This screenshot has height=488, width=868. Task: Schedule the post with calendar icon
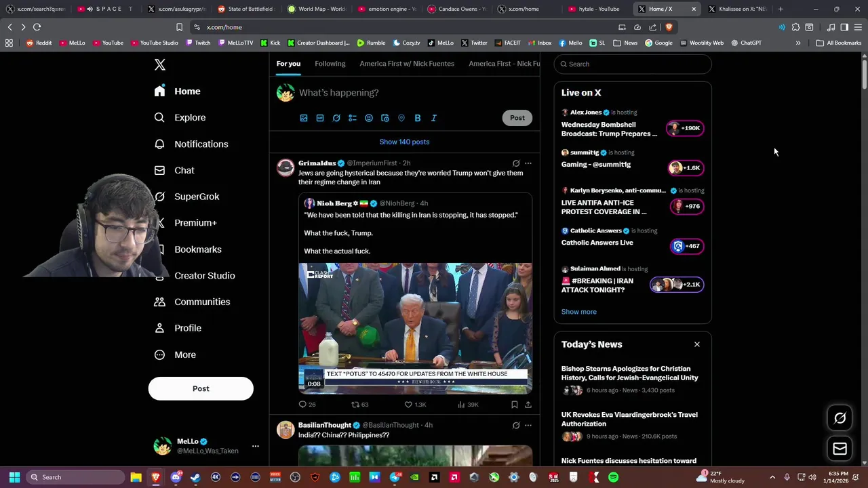[385, 118]
